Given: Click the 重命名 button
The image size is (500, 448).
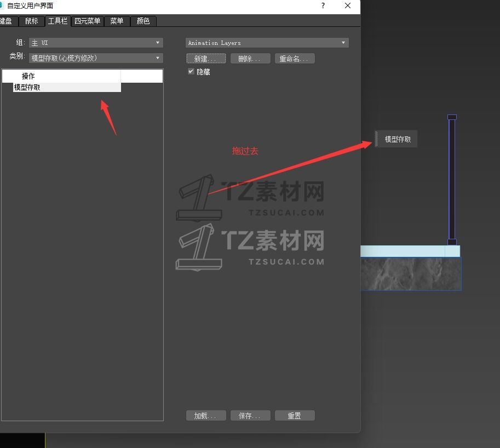Looking at the screenshot, I should click(295, 59).
